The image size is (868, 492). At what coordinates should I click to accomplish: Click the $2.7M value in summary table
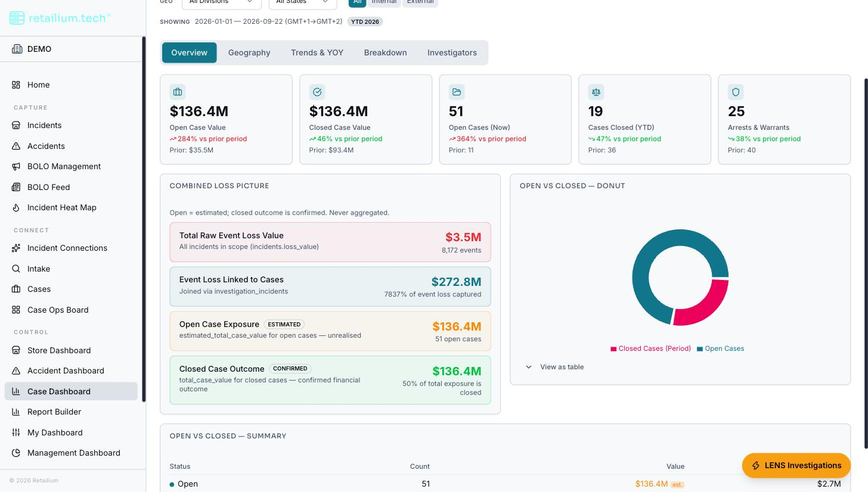(x=829, y=484)
